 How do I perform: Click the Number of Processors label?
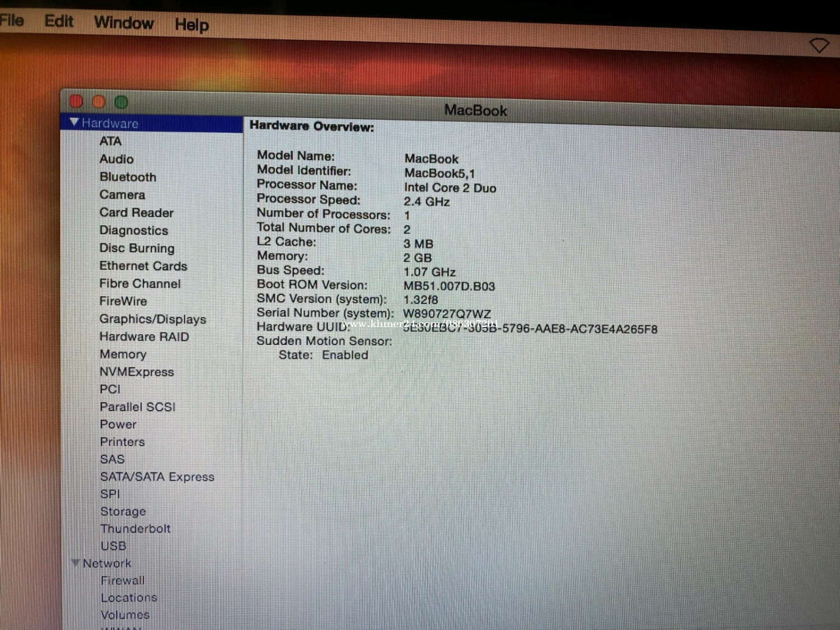click(324, 214)
